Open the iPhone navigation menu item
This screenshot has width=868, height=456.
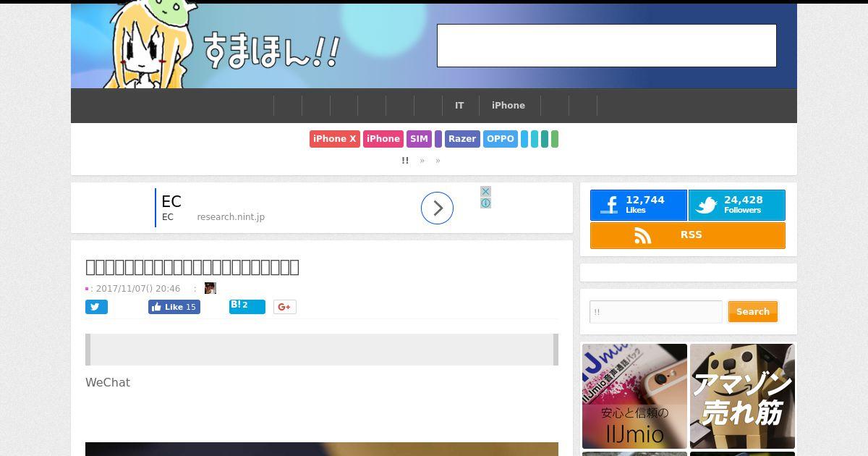pos(509,106)
